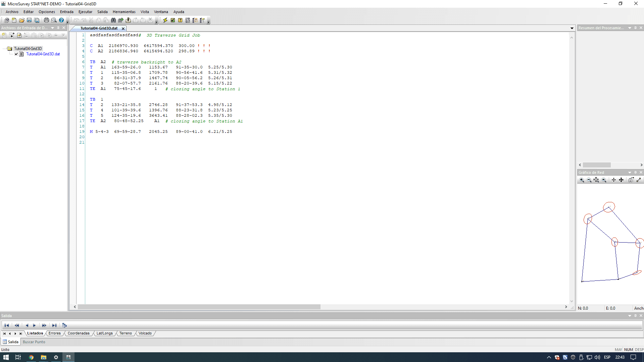This screenshot has height=362, width=644.
Task: Click the editor horizontal scrollbar thumb
Action: [199, 307]
